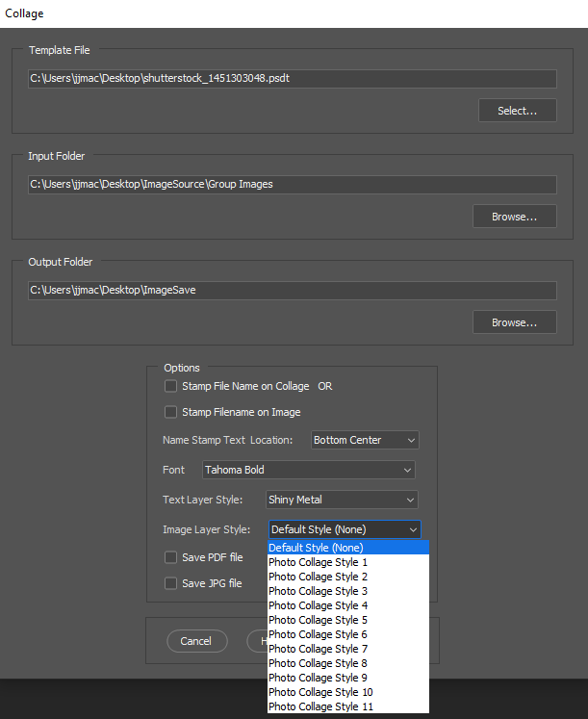Screen dimensions: 588x719
Task: Toggle Stamp Filename on Image checkbox
Action: pyautogui.click(x=171, y=412)
